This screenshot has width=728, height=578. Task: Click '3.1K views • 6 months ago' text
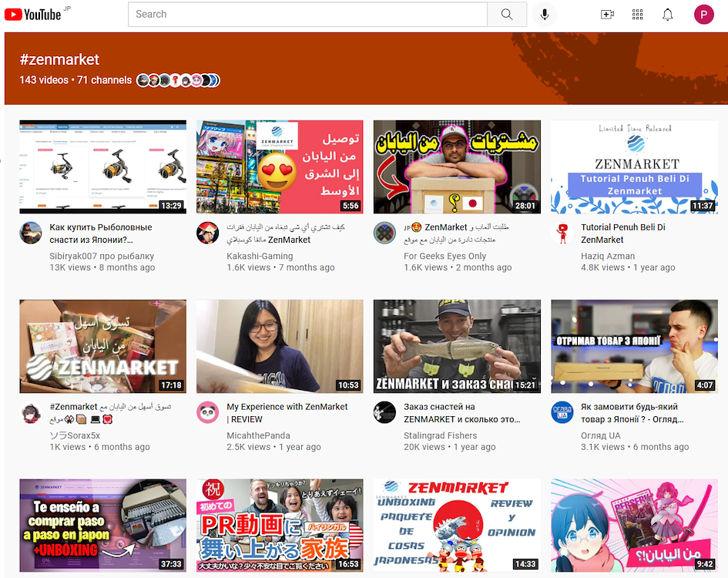635,446
